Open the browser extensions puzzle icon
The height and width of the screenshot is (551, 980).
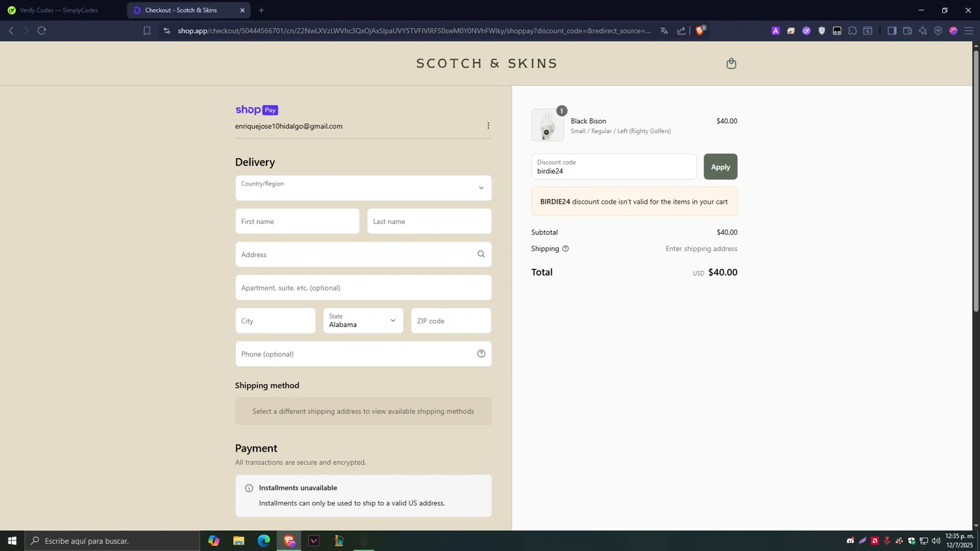point(853,31)
